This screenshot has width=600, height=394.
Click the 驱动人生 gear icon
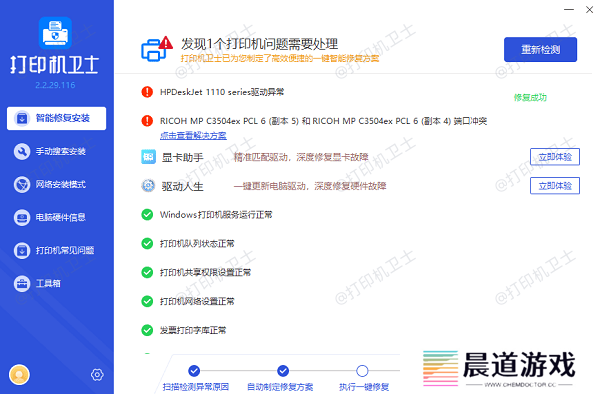148,186
